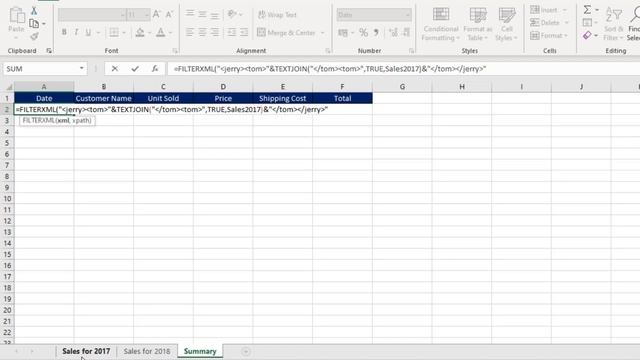The image size is (640, 360).
Task: Confirm formula with checkmark
Action: pos(135,69)
